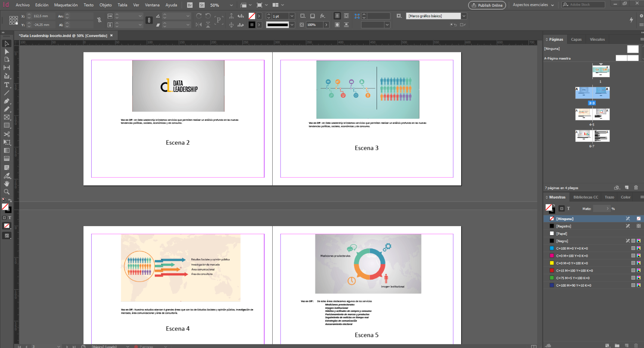Image resolution: width=644 pixels, height=348 pixels.
Task: Select the Page tool
Action: click(6, 59)
